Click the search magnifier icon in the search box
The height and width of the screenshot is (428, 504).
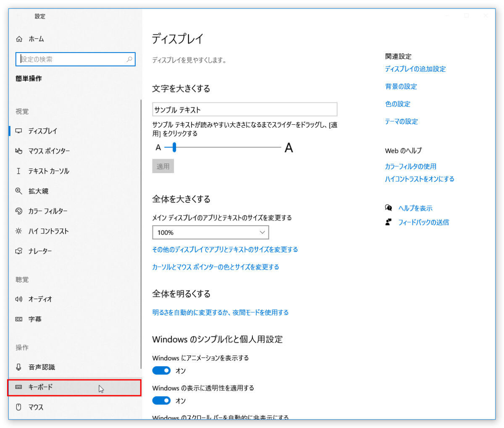tap(129, 59)
